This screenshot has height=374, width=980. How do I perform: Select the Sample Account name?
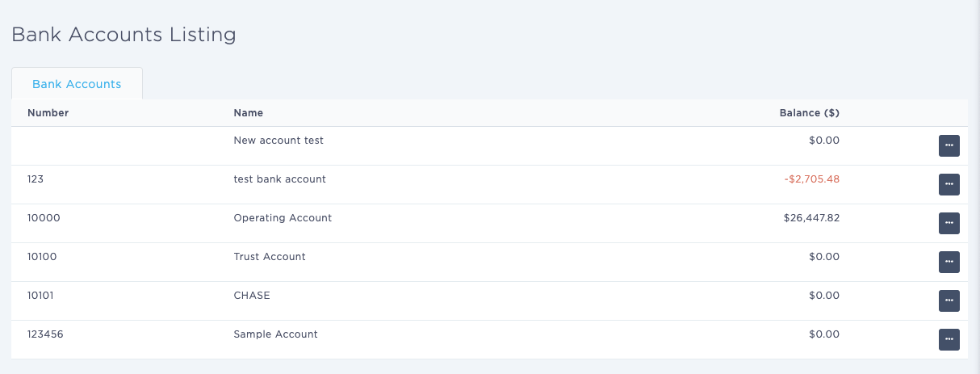[275, 334]
